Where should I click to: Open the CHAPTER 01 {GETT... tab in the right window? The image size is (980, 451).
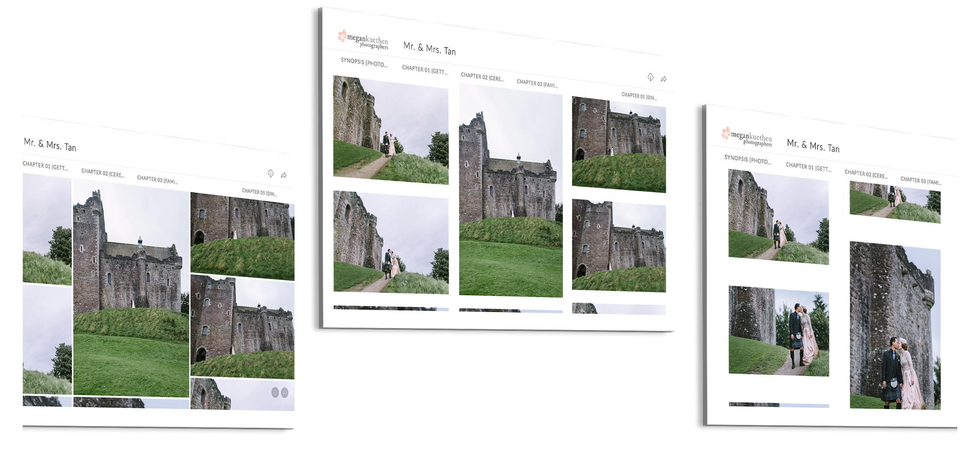pyautogui.click(x=808, y=166)
